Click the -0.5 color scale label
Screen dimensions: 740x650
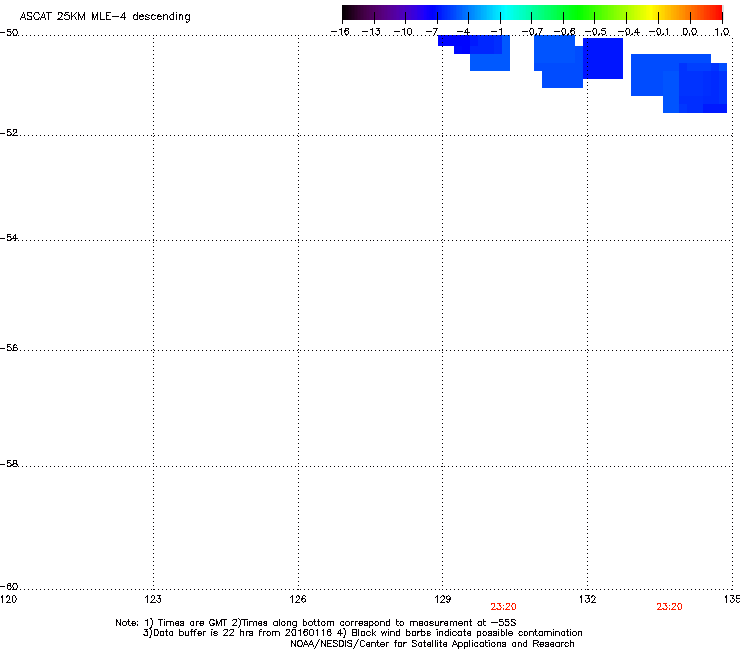(x=596, y=32)
